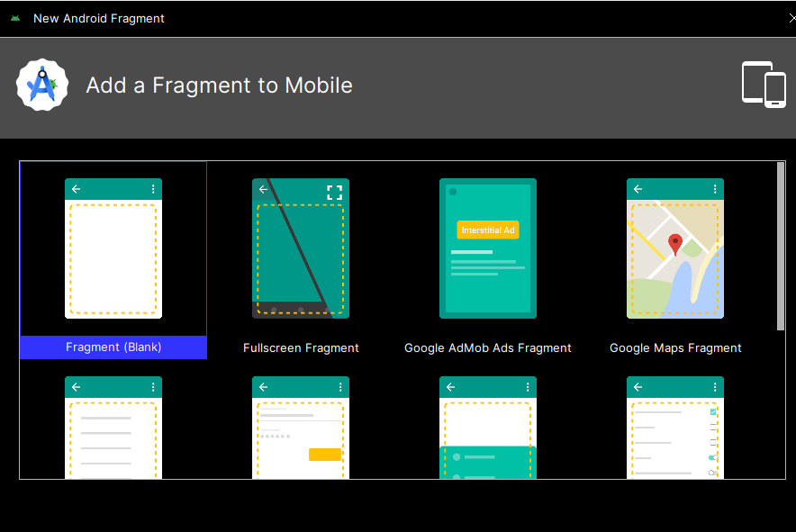This screenshot has height=532, width=796.
Task: Select the Fragment (Blank) template thumbnail
Action: coord(113,248)
